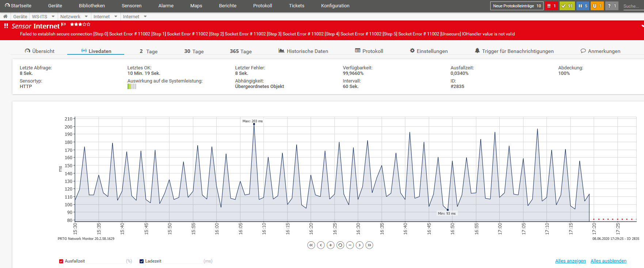644x268 pixels.
Task: Click the Alles ausblenden link
Action: coord(609,261)
